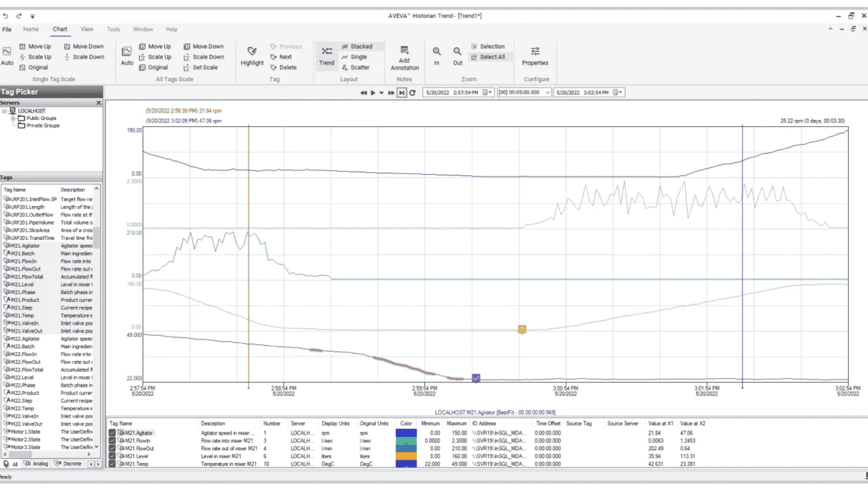The image size is (868, 488).
Task: Zoom In on the chart
Action: (x=437, y=52)
